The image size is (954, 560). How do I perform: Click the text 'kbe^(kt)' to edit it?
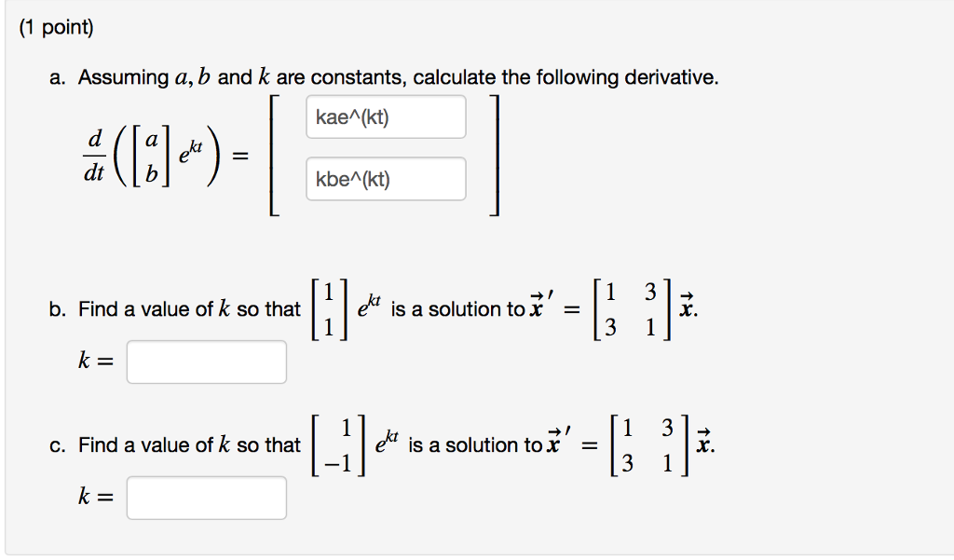tap(355, 178)
